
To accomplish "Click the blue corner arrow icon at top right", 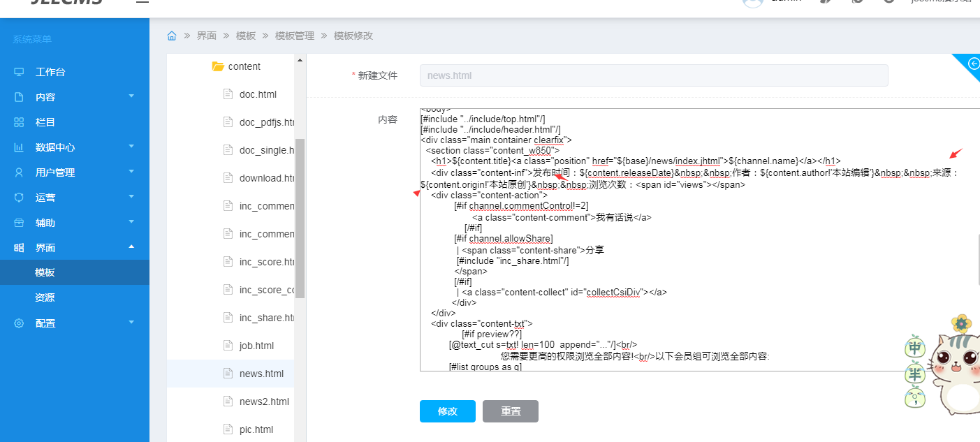I will (x=973, y=64).
